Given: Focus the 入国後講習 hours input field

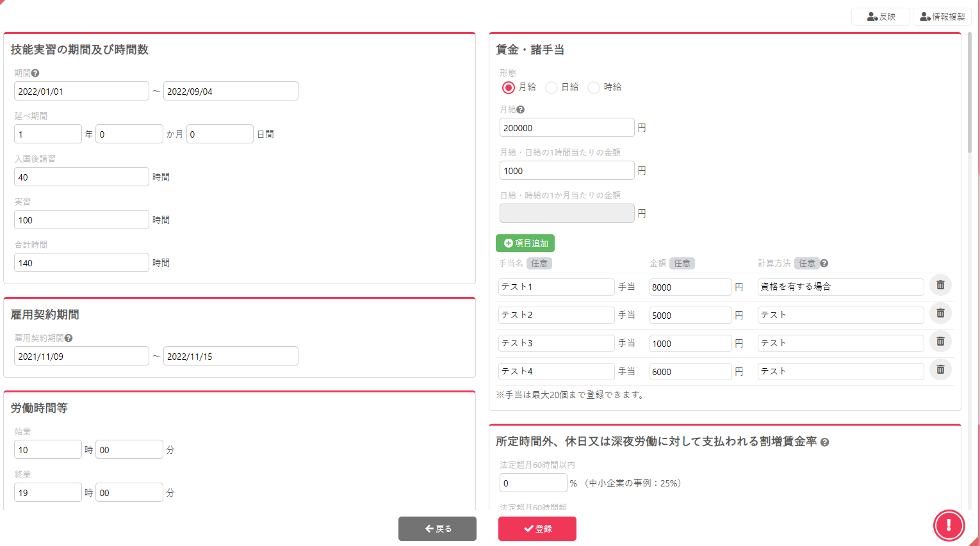Looking at the screenshot, I should (x=81, y=177).
